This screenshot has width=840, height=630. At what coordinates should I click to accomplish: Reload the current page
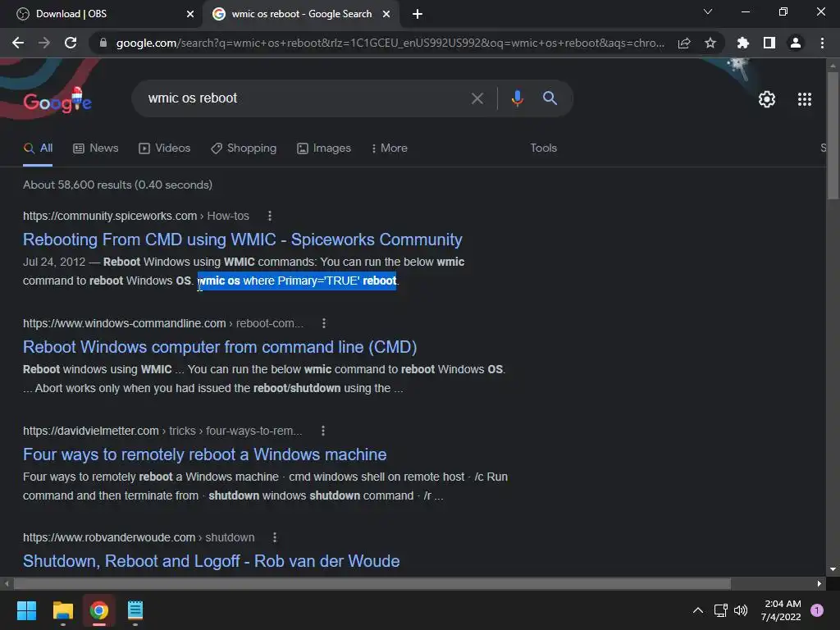pos(71,43)
